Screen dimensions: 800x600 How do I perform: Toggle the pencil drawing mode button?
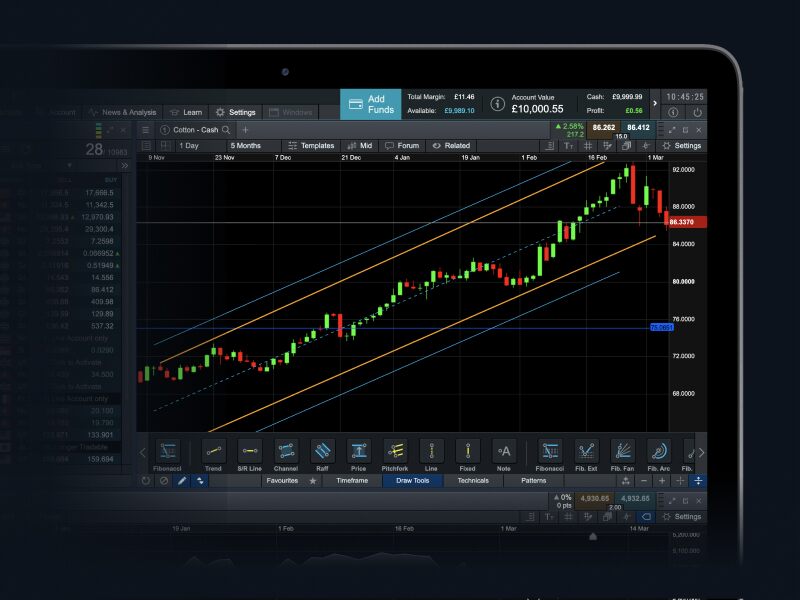pos(182,481)
